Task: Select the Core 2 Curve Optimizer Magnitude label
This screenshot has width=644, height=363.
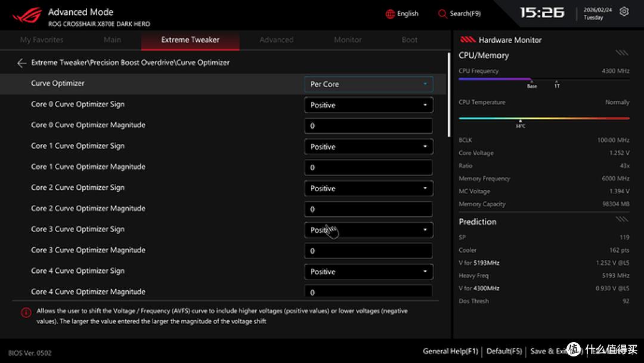Action: coord(88,208)
